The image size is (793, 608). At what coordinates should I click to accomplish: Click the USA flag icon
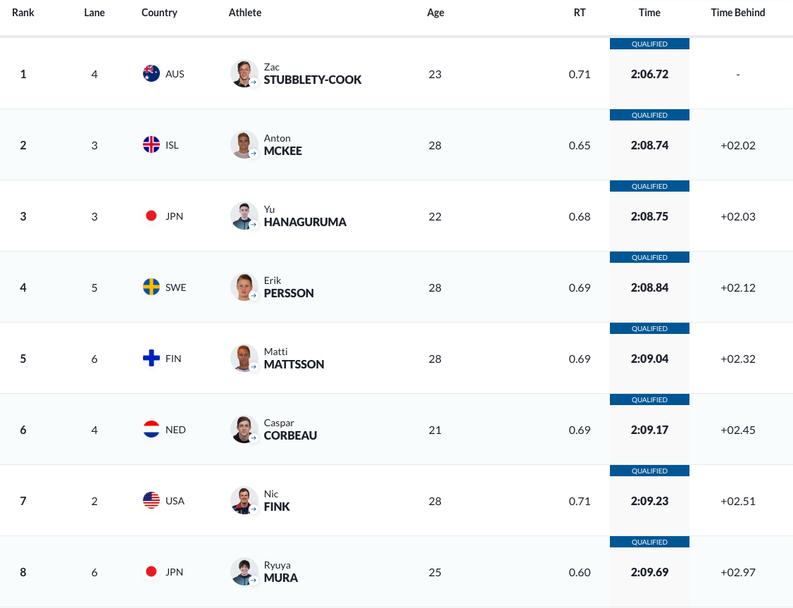(x=151, y=501)
